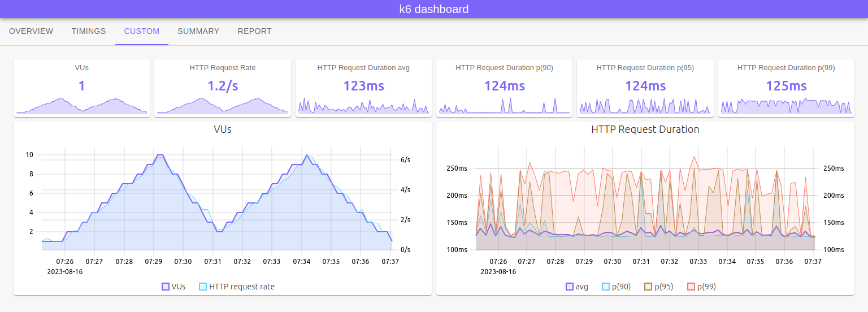Click the HTTP Request Duration chart title
868x312 pixels.
click(645, 129)
